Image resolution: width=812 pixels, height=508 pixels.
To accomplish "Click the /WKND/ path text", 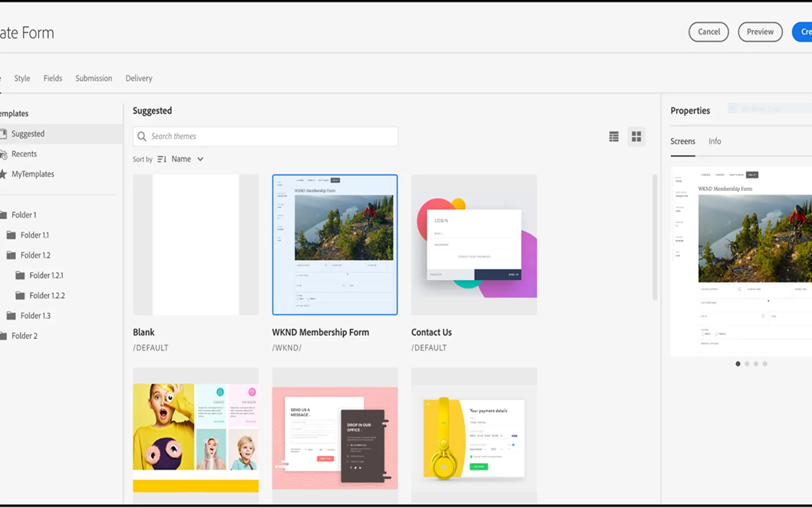I will click(x=287, y=348).
